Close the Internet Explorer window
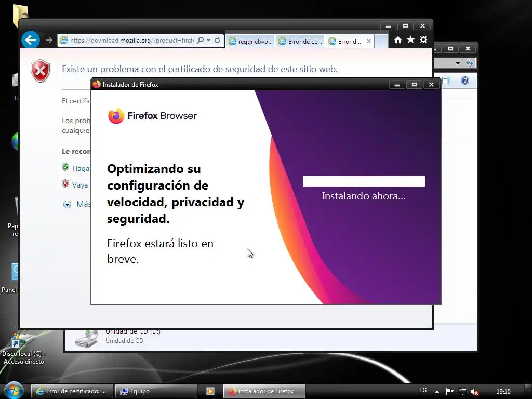Image resolution: width=532 pixels, height=399 pixels. [x=422, y=26]
